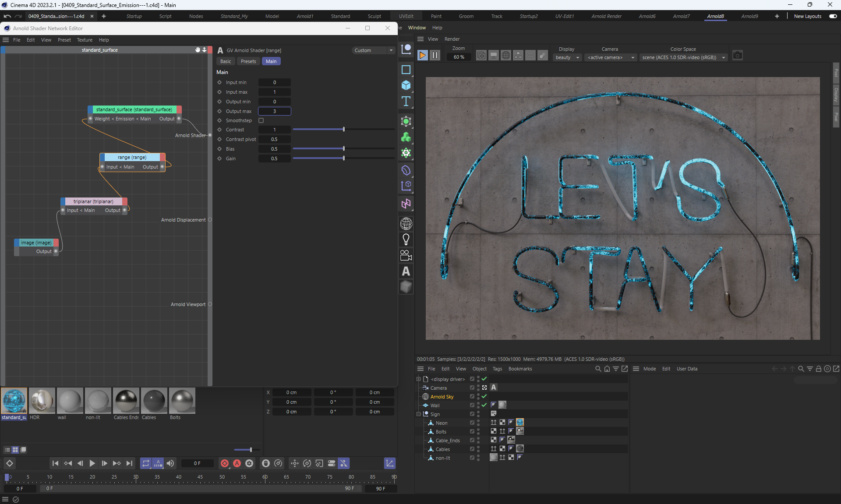The width and height of the screenshot is (841, 504).
Task: Open the camera object icon in side toolbar
Action: click(406, 255)
